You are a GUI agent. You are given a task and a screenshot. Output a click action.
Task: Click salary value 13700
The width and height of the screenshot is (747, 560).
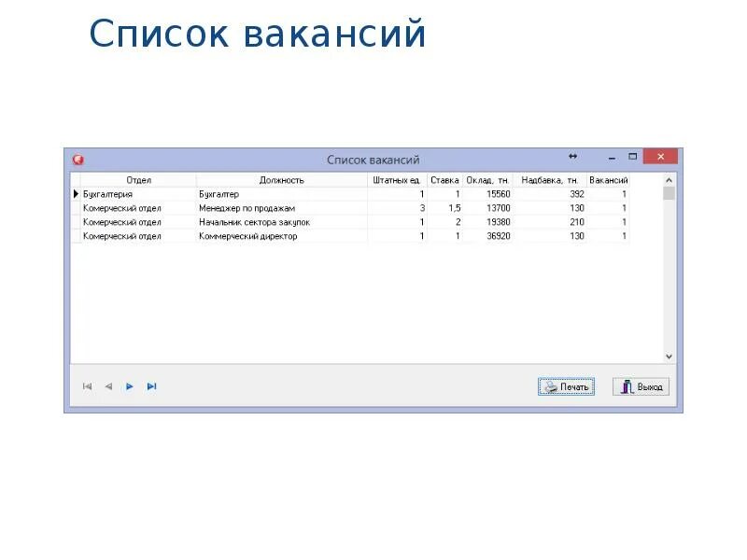(499, 208)
